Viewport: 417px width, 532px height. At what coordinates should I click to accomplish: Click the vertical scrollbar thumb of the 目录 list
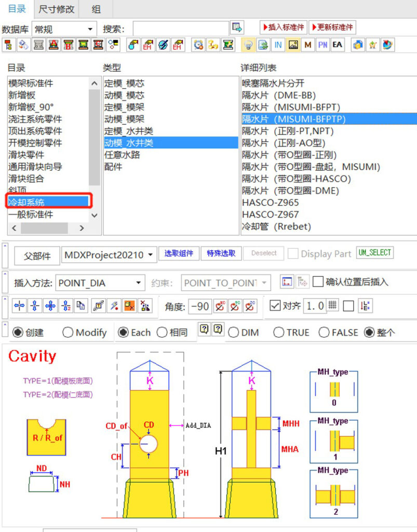click(95, 137)
